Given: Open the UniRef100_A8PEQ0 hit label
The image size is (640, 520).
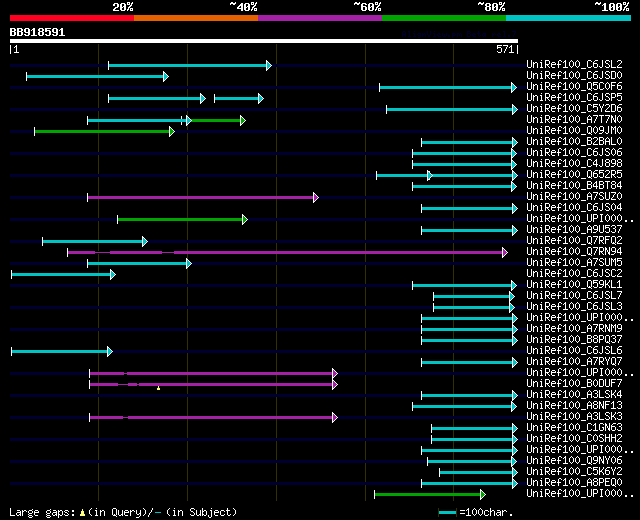Looking at the screenshot, I should (x=574, y=483).
